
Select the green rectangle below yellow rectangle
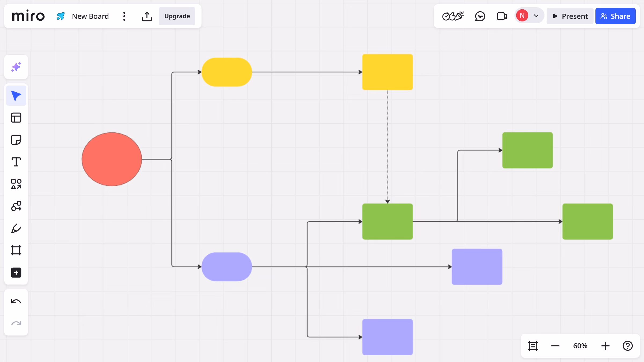click(387, 221)
